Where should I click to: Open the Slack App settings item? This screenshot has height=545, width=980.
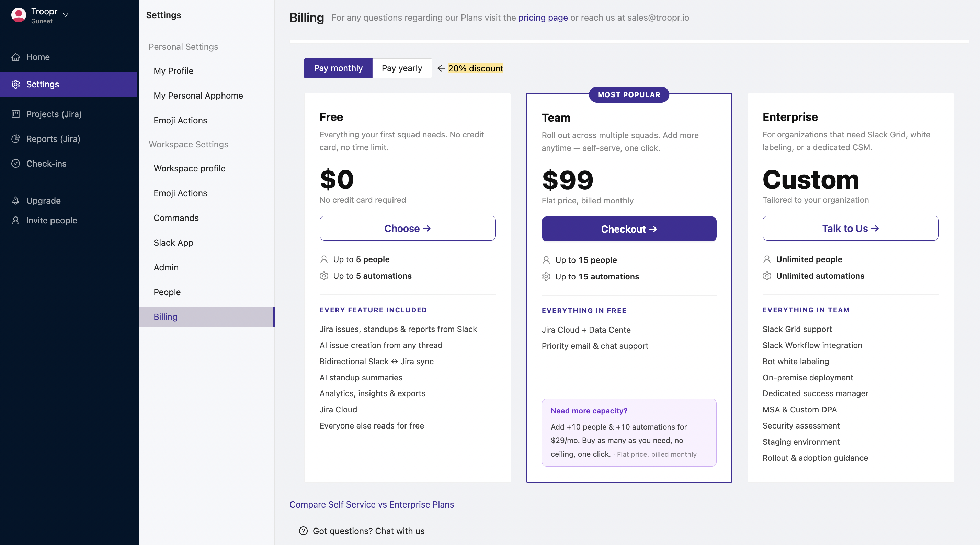coord(173,243)
